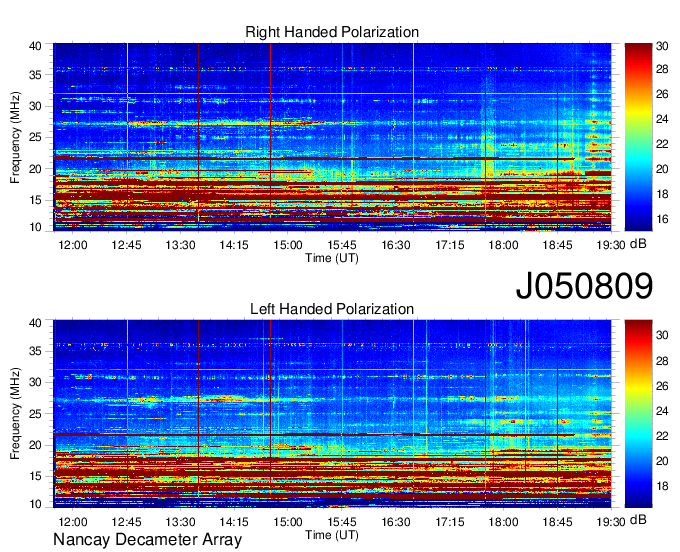Click the 10 MHz tick on the Right Handed plot
The height and width of the screenshot is (552, 680).
click(35, 227)
